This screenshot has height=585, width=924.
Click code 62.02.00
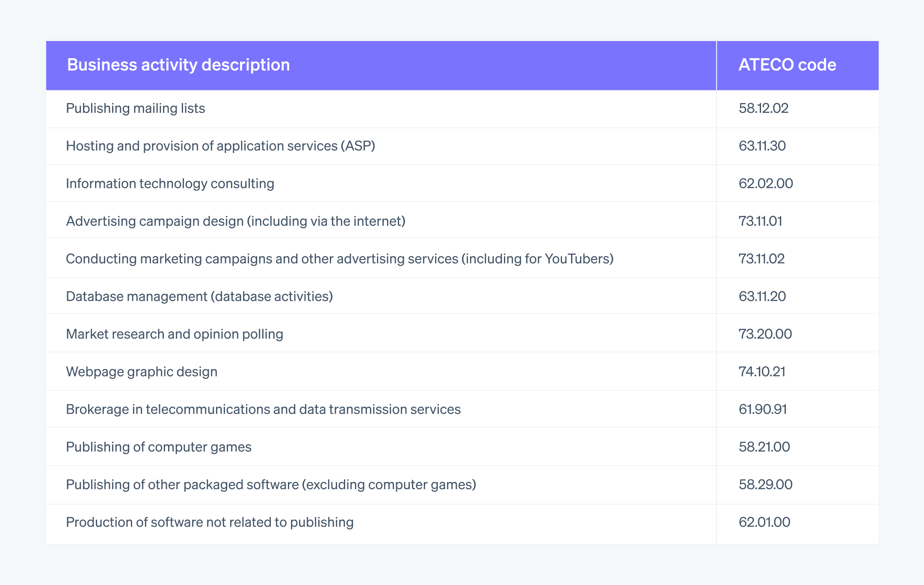click(766, 183)
